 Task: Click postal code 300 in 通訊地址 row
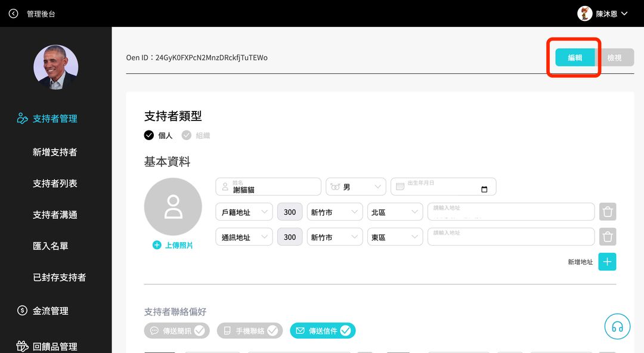[x=290, y=237]
